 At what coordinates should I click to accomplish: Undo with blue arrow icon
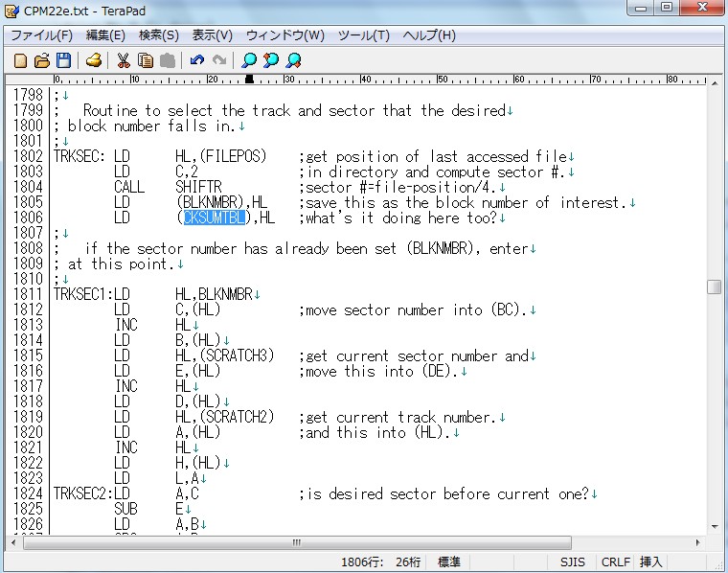pyautogui.click(x=197, y=60)
